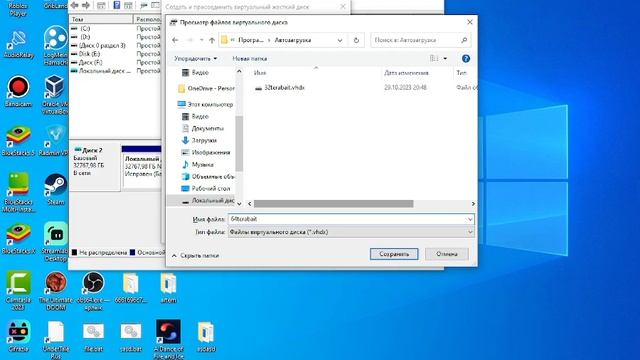This screenshot has height=360, width=640.
Task: Collapse folders with Скрыть папки
Action: [196, 255]
